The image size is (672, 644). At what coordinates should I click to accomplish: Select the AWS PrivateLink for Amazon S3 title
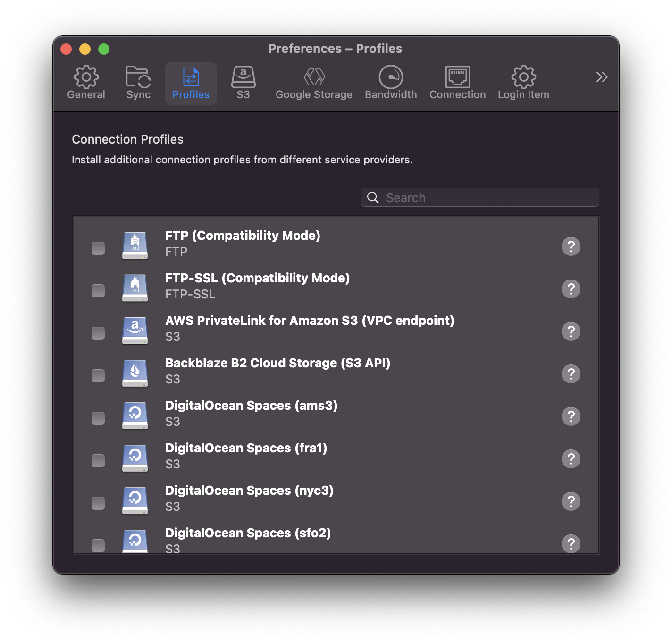310,321
